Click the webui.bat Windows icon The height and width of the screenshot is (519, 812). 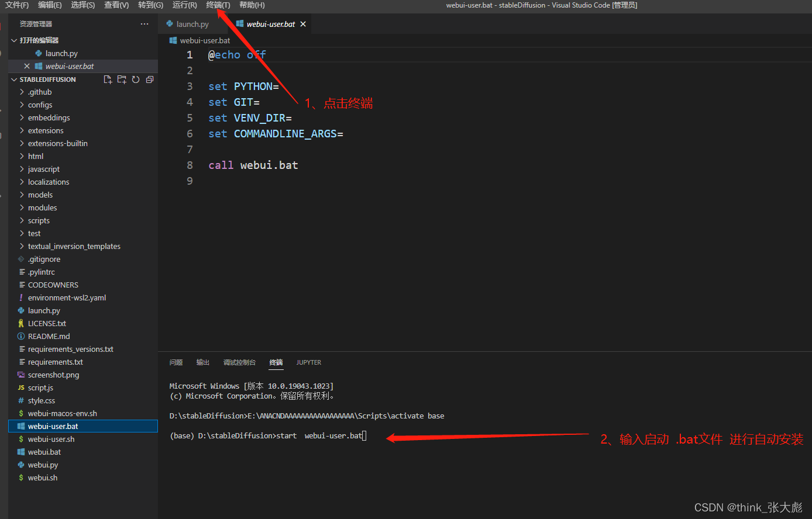point(21,452)
